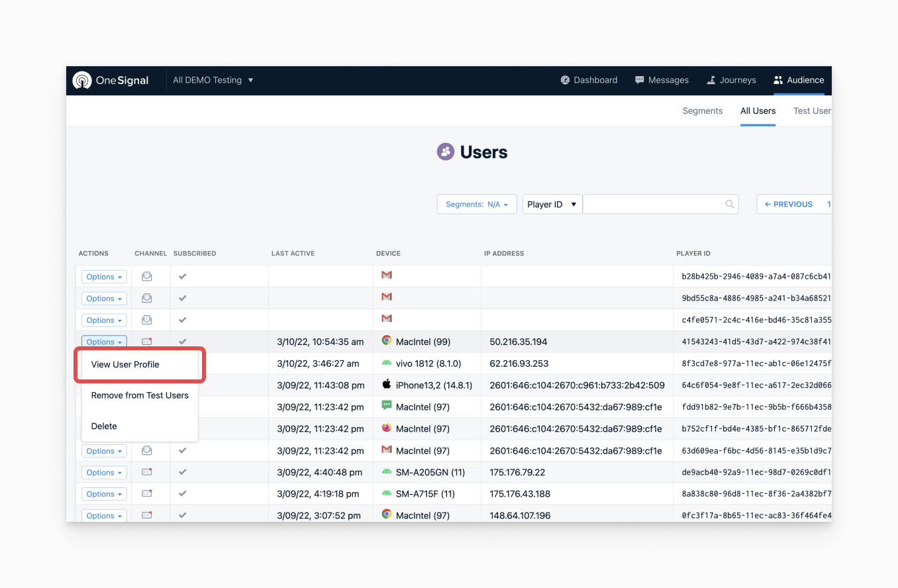Click the search magnifier icon
This screenshot has height=588, width=898.
point(730,205)
